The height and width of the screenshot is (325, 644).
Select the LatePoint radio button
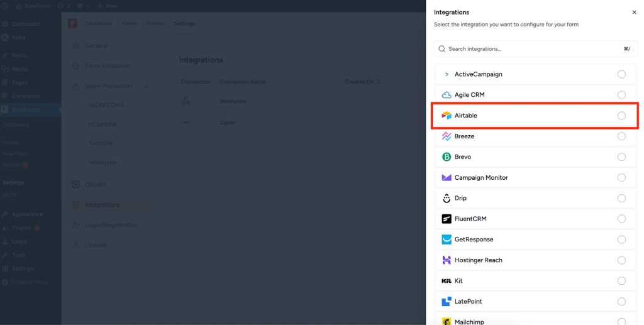621,302
